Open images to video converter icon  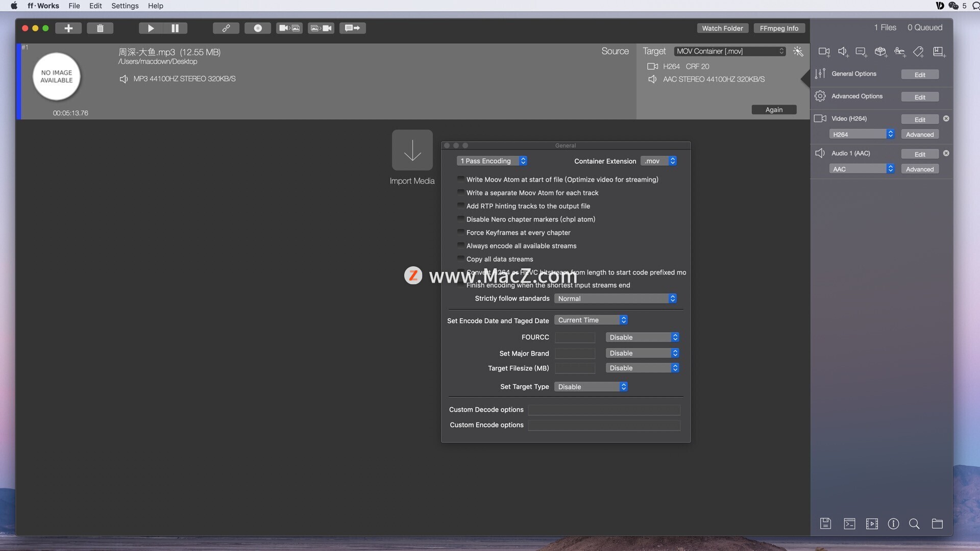click(321, 28)
